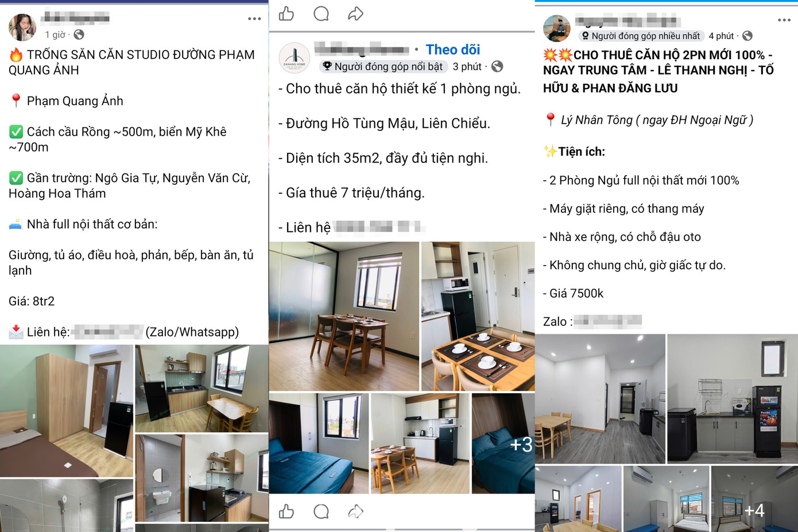
Task: Open the Danang Home logo avatar
Action: pyautogui.click(x=295, y=58)
